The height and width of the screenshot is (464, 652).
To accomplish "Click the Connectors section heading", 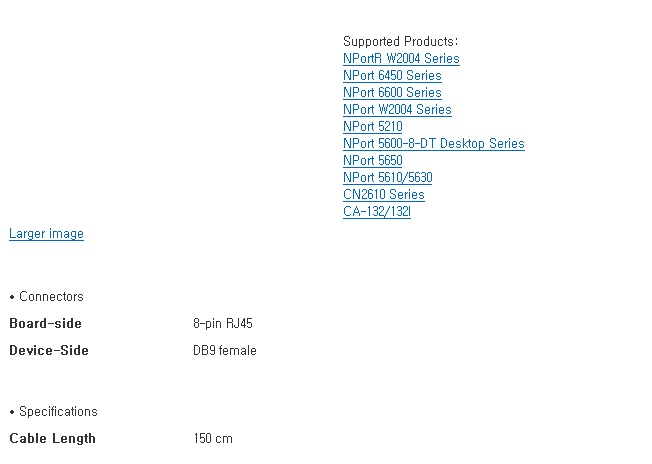I will (x=51, y=297).
